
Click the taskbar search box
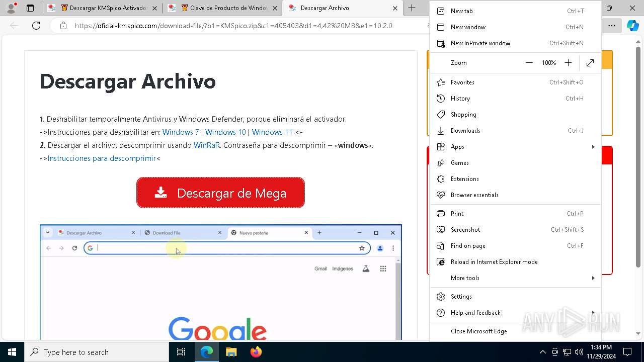[x=97, y=352]
